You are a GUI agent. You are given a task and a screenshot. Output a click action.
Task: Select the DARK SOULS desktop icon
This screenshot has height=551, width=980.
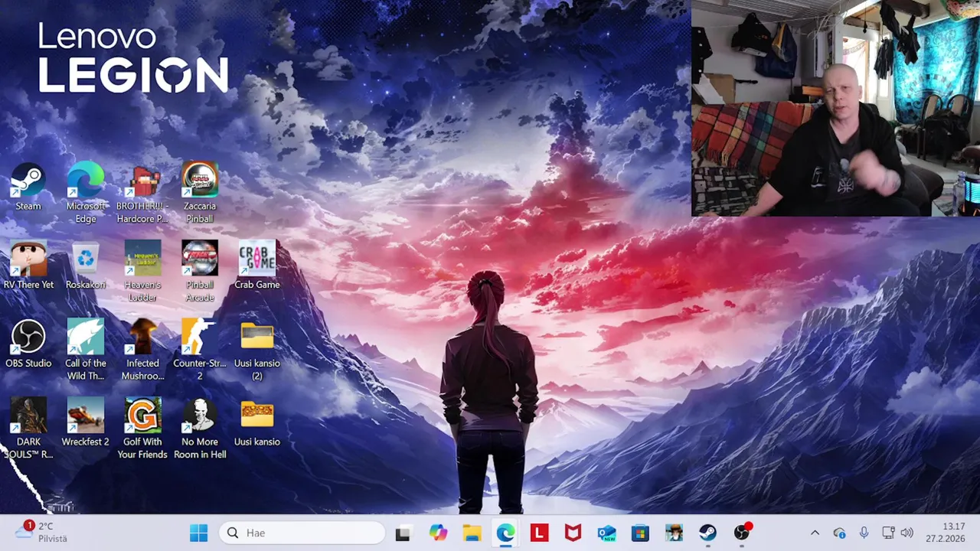(x=28, y=429)
